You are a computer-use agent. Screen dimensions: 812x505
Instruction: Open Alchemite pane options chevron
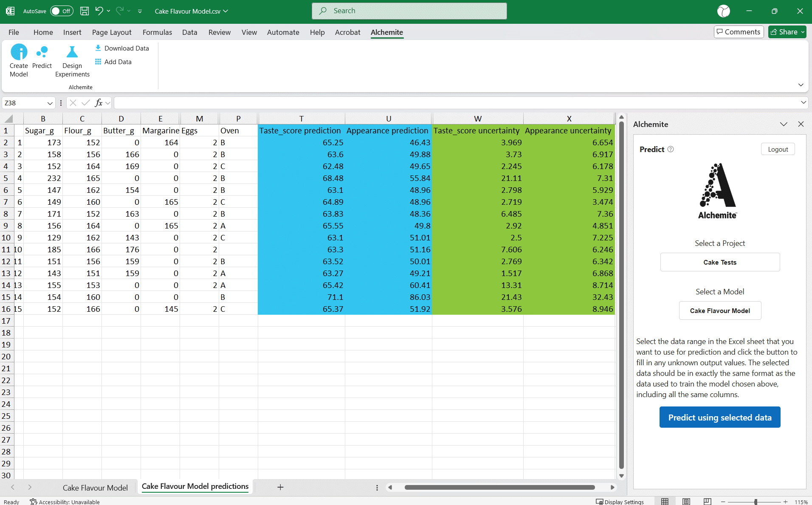point(784,124)
